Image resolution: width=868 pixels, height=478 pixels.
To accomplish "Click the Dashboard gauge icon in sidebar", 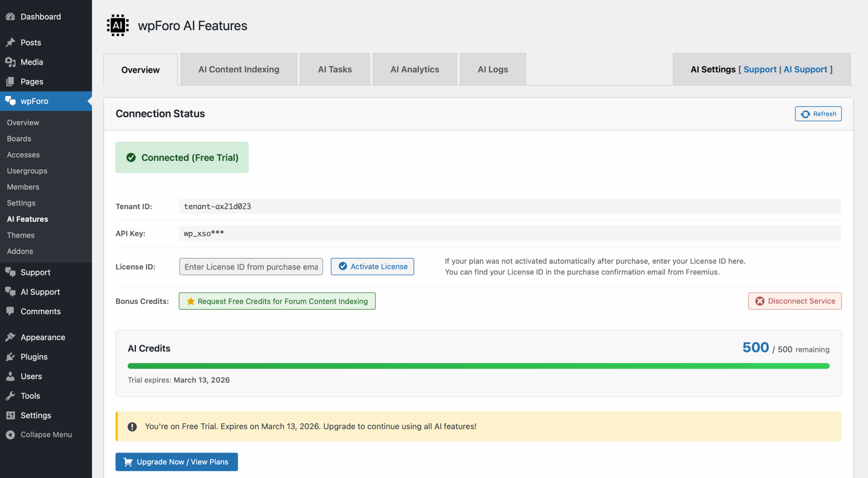I will 11,17.
